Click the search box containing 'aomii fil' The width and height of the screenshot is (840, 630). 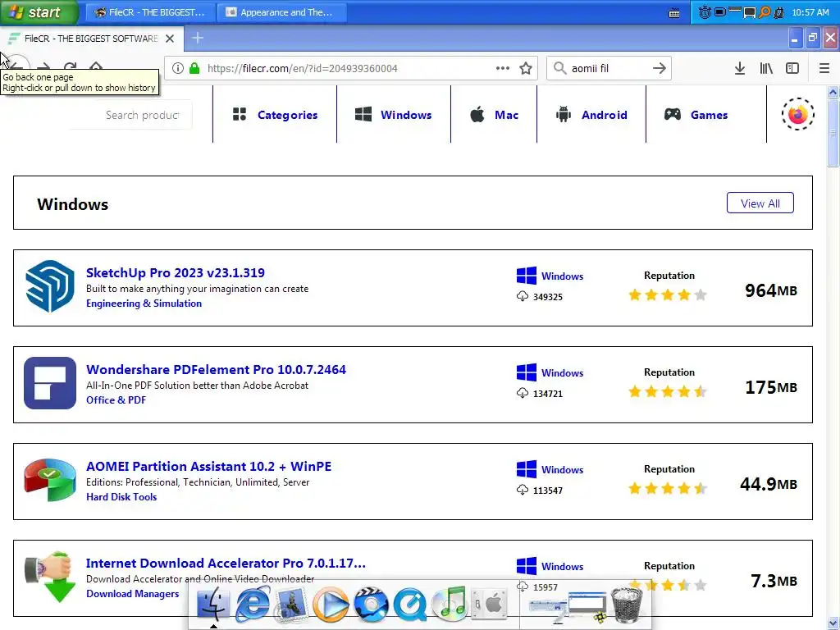coord(609,68)
